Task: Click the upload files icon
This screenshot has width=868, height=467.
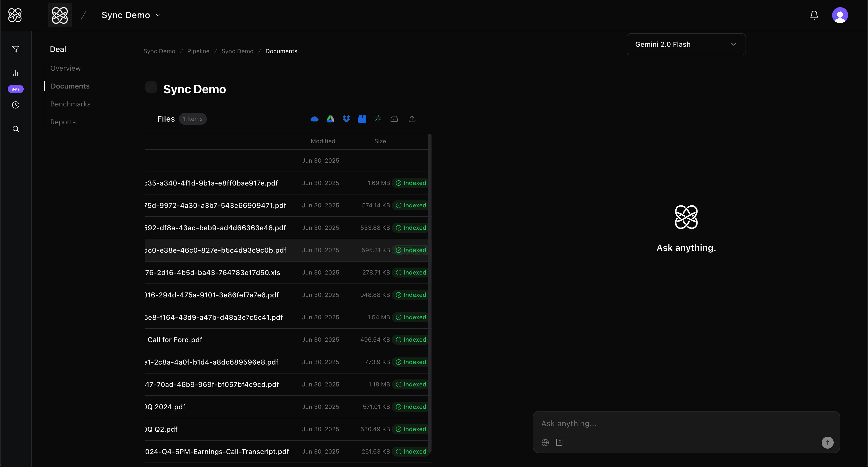Action: click(x=412, y=119)
